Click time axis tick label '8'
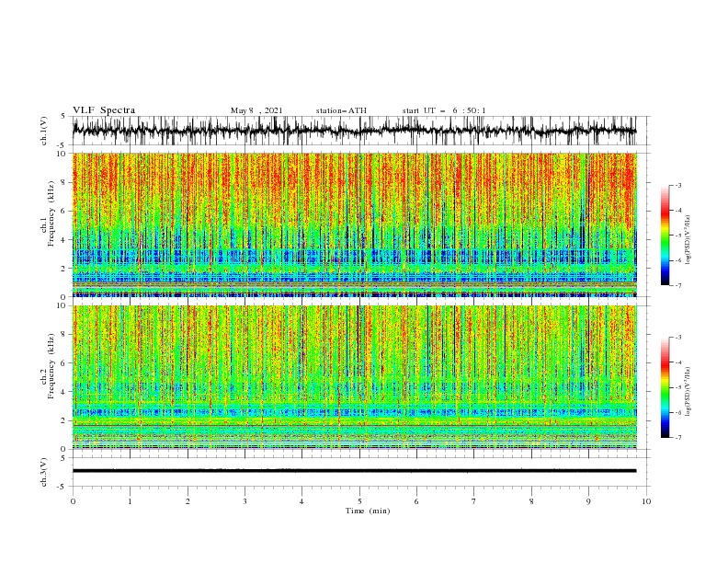The height and width of the screenshot is (563, 728). 531,501
